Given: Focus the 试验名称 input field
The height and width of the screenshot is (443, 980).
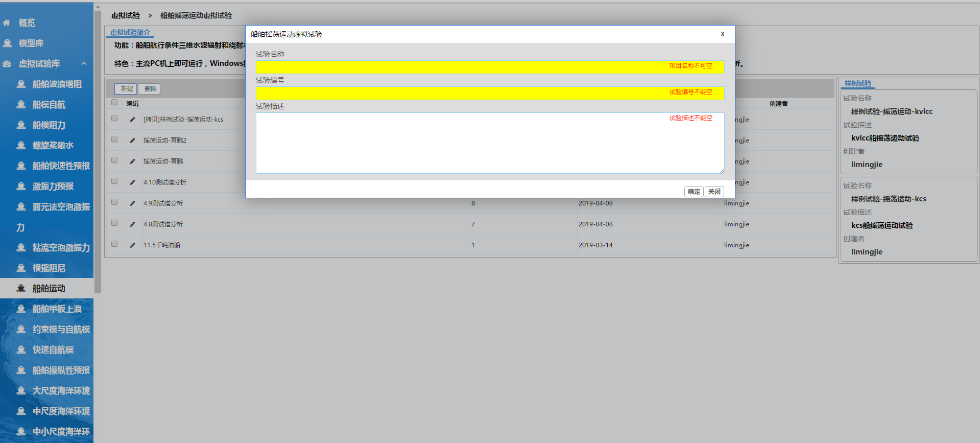Looking at the screenshot, I should click(460, 67).
